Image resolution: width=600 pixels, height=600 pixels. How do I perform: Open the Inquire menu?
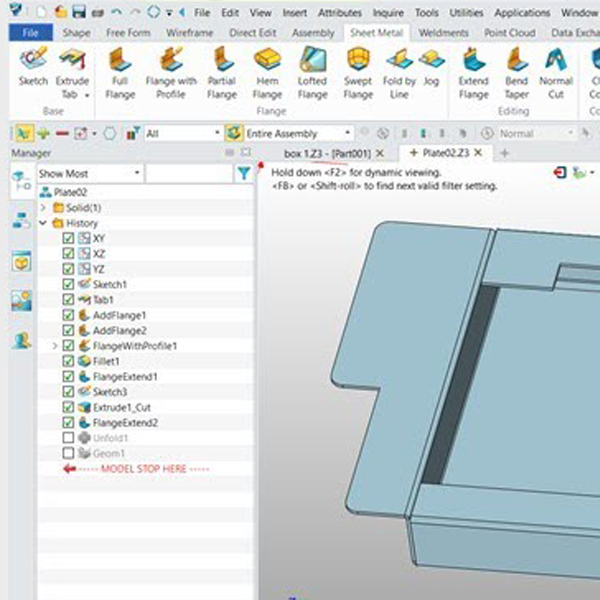coord(388,13)
